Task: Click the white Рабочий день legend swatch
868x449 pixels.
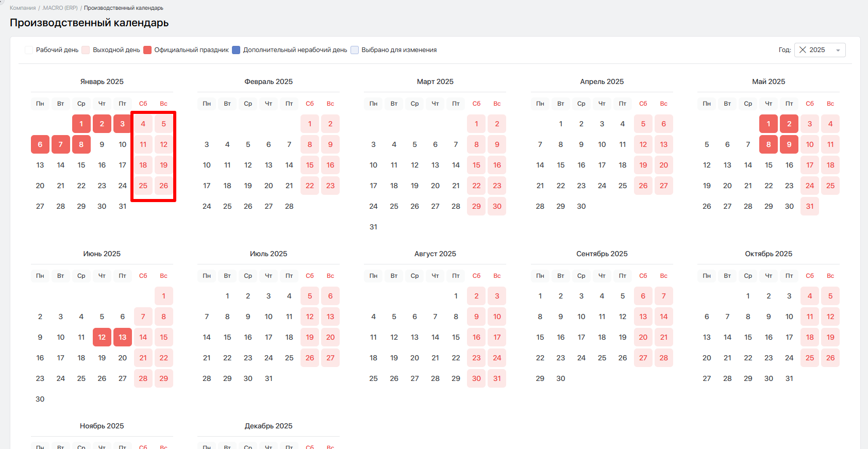Action: 29,50
